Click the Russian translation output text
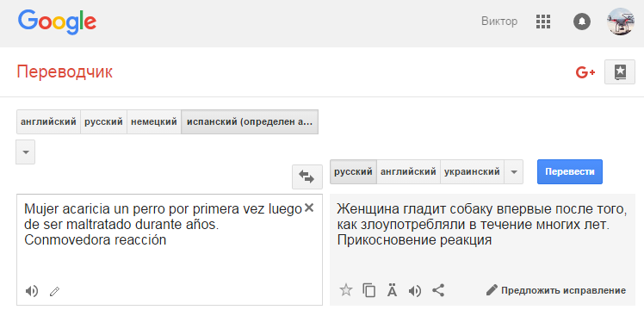Screen dimensions: 644x310 (x=482, y=224)
